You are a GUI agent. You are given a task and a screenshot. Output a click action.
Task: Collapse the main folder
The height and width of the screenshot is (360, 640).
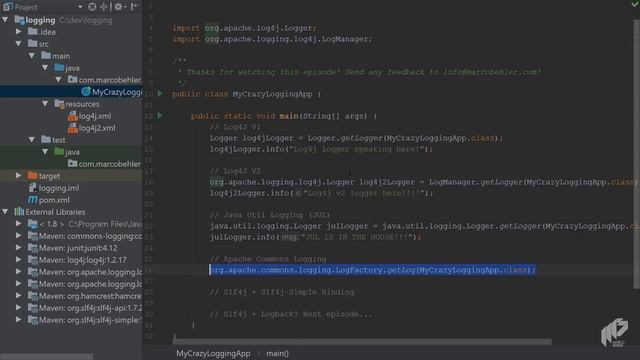click(x=32, y=56)
